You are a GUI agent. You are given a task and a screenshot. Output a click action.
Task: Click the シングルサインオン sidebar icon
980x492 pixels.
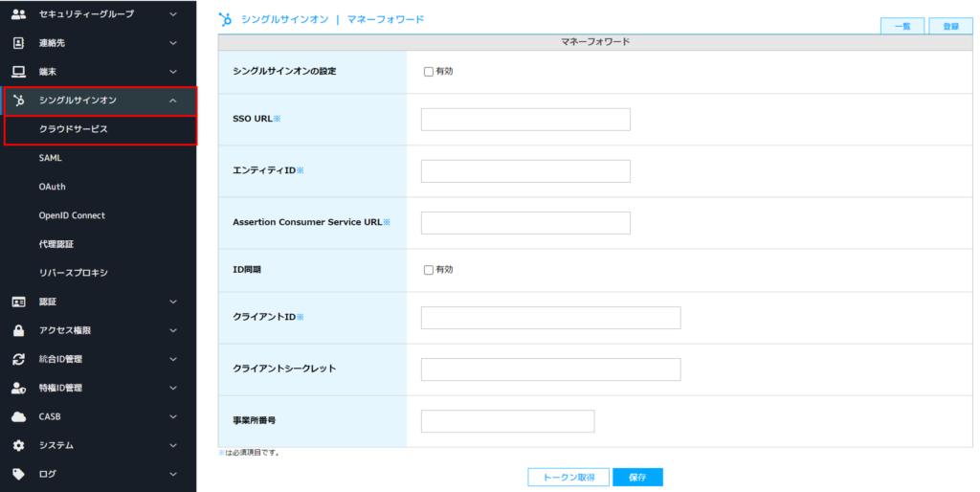point(19,100)
